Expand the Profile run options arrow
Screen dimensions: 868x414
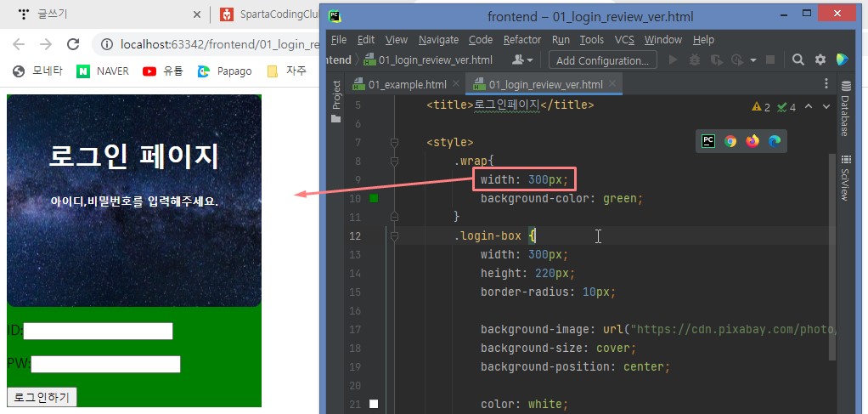(752, 60)
